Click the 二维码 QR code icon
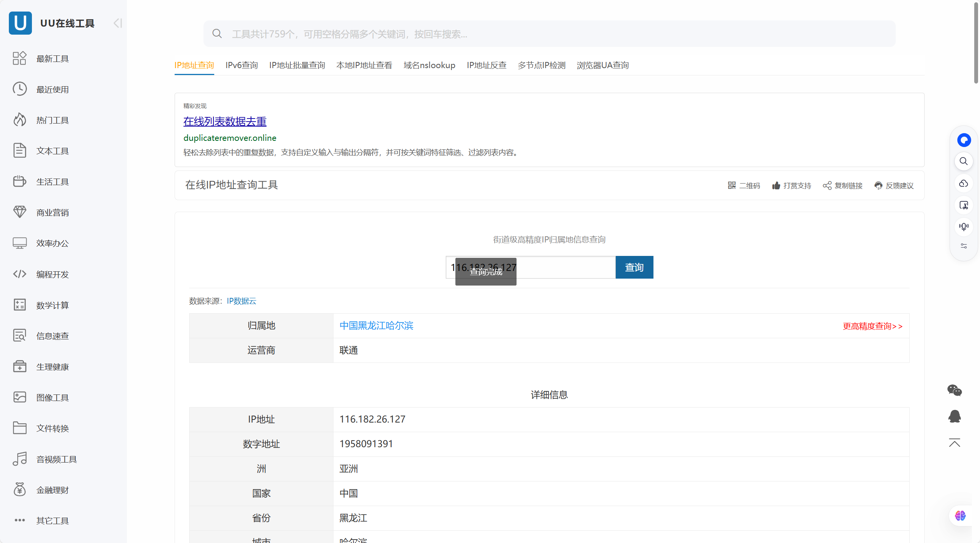This screenshot has width=980, height=543. click(731, 185)
